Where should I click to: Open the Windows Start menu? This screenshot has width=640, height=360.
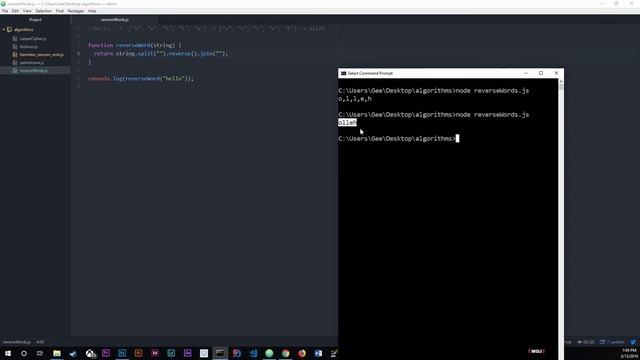8,353
